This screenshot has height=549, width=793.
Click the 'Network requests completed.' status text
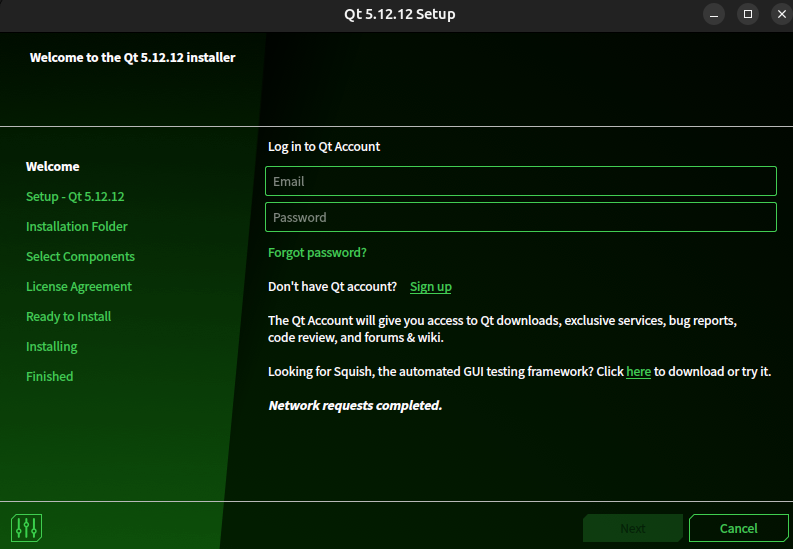355,405
